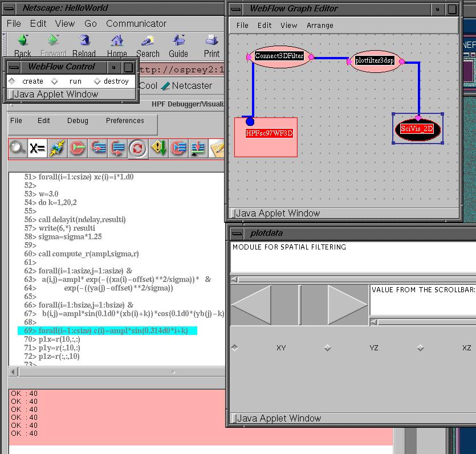The image size is (476, 454).
Task: Click the red down arrow breakpoint line icon
Action: tap(198, 148)
